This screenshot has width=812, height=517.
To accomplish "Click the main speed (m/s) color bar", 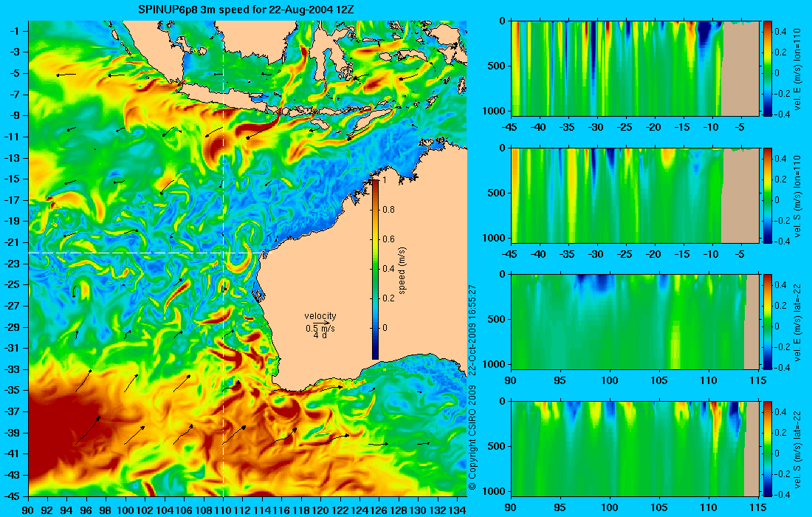I will [x=376, y=269].
